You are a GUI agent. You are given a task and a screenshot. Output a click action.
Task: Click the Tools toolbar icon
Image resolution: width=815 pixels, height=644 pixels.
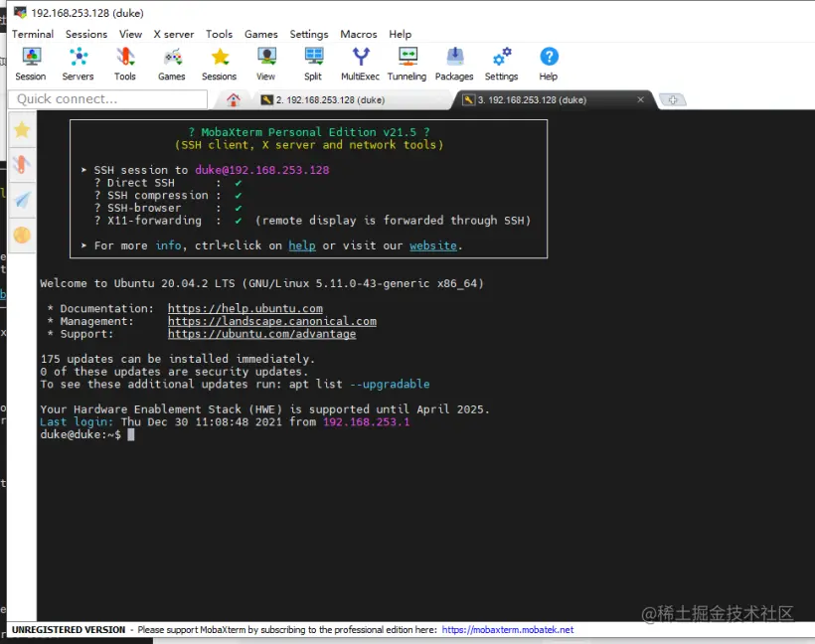pyautogui.click(x=125, y=64)
